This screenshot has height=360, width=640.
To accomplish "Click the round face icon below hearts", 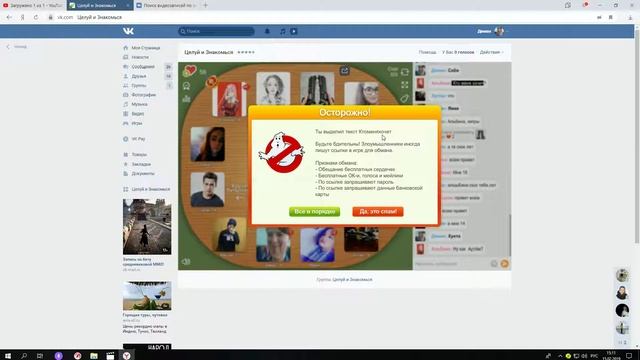I will (187, 86).
